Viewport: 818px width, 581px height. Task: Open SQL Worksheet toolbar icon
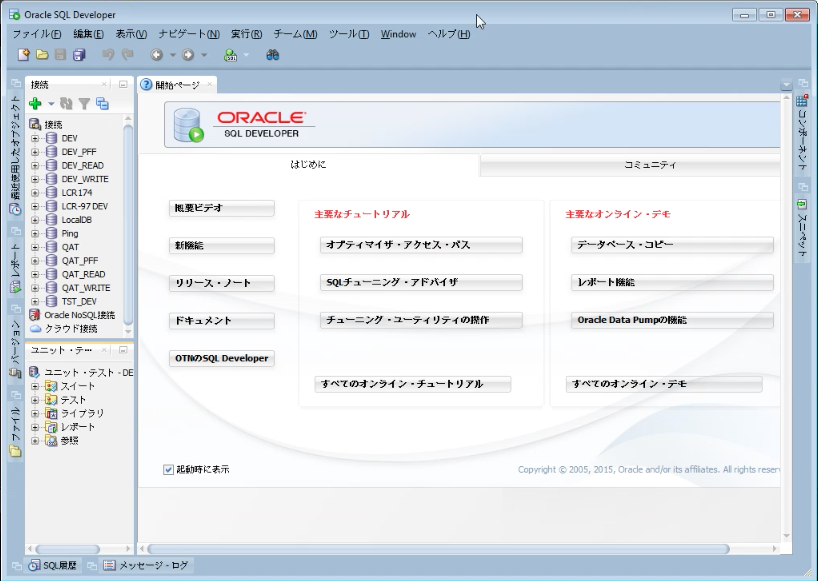[231, 55]
